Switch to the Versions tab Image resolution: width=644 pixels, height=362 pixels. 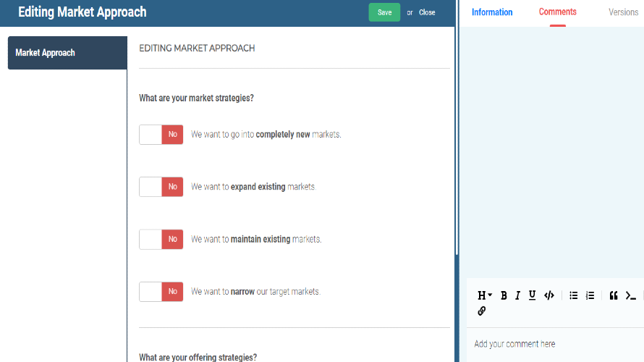point(624,12)
